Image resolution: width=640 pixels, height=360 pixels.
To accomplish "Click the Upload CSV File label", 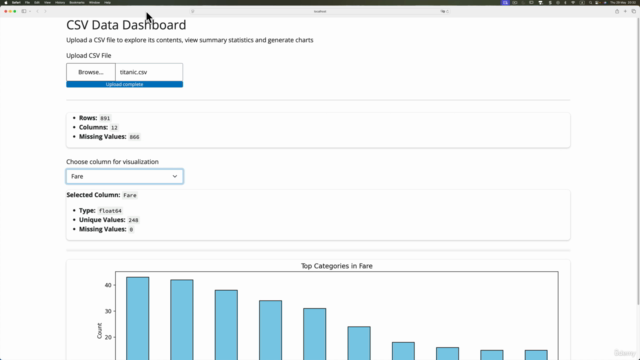I will click(x=89, y=56).
